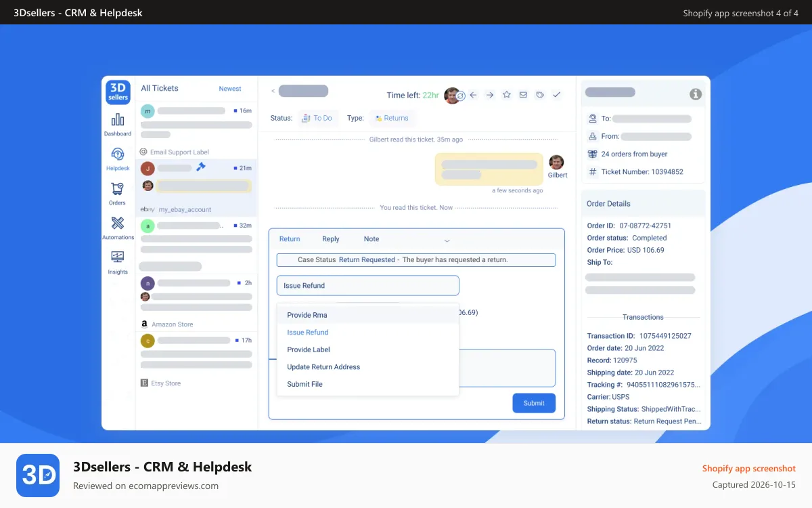
Task: Open the Dashboard section in sidebar
Action: click(118, 125)
